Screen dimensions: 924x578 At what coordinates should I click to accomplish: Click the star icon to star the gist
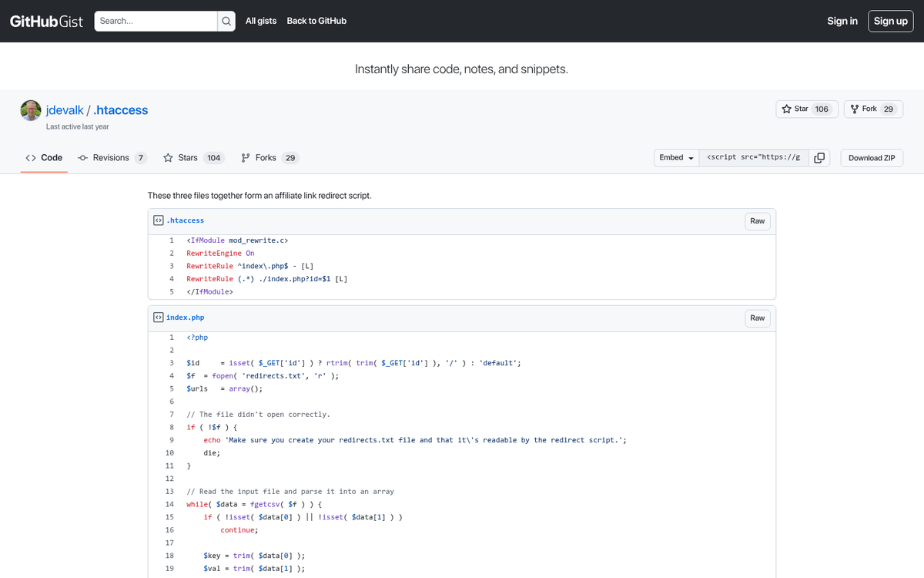click(x=787, y=108)
